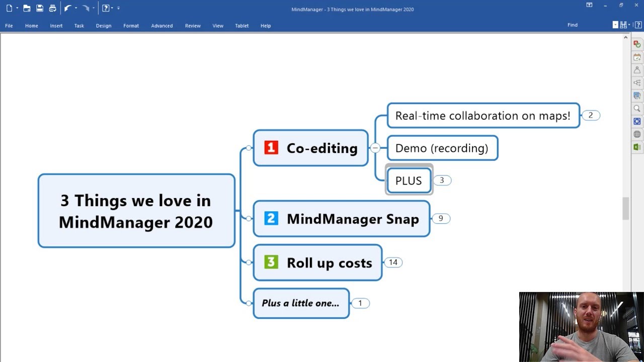This screenshot has height=362, width=644.
Task: Switch to the Insert ribbon tab
Action: pos(56,26)
